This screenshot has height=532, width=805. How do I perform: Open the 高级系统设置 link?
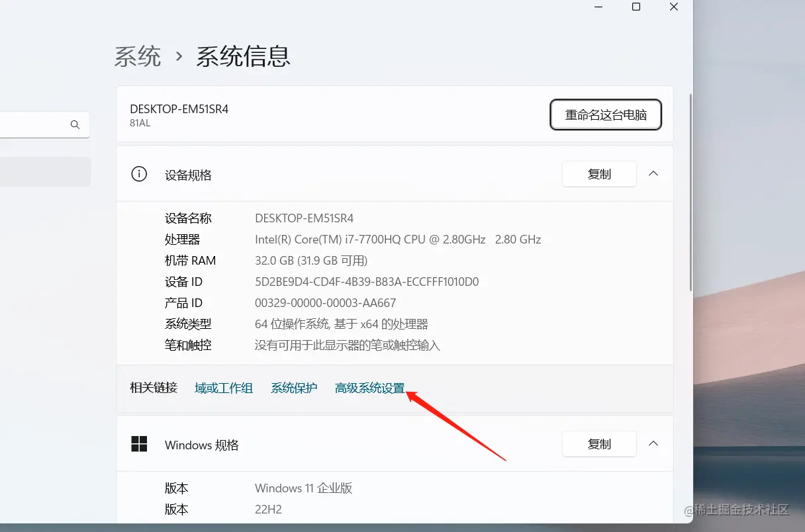[x=369, y=388]
